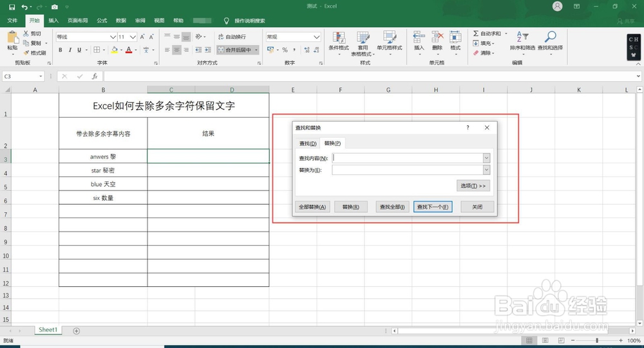Image resolution: width=644 pixels, height=348 pixels.
Task: Decrease font size with smaller A icon
Action: pyautogui.click(x=151, y=37)
